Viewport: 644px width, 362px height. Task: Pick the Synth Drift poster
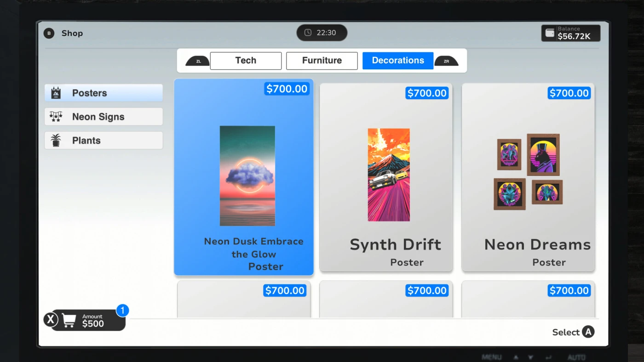tap(386, 177)
